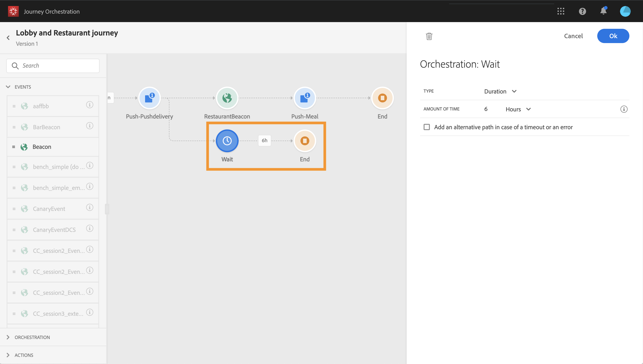Open the help question mark icon
The image size is (643, 364).
(582, 11)
